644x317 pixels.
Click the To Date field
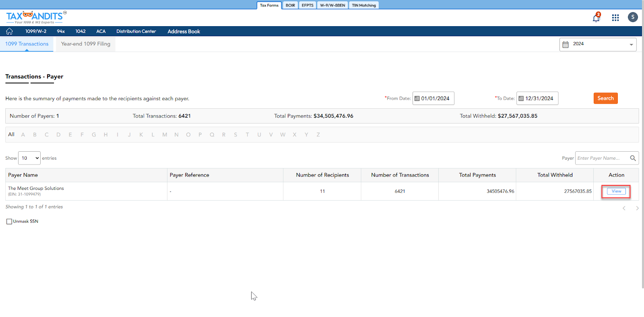[537, 99]
